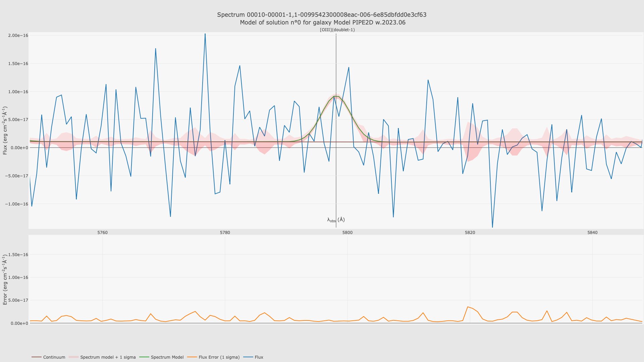Click the green Spectrum Model legend line icon
The image size is (644, 362).
(144, 357)
